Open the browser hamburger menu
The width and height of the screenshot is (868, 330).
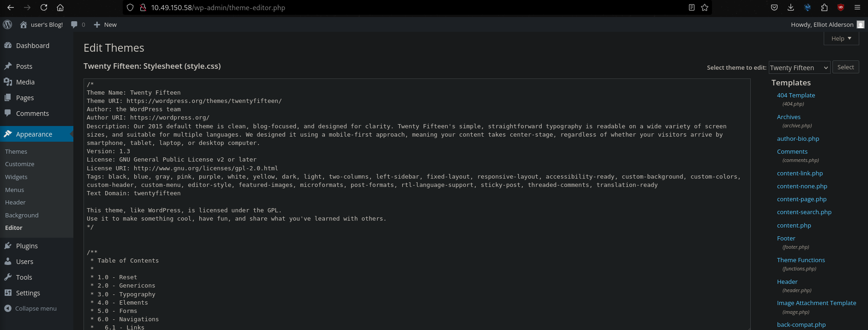[857, 7]
